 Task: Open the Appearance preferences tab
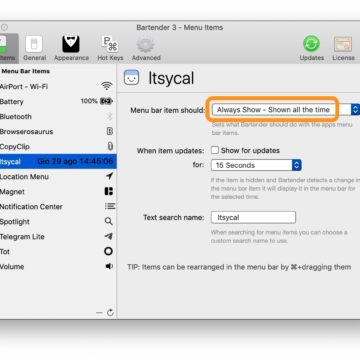pos(71,49)
